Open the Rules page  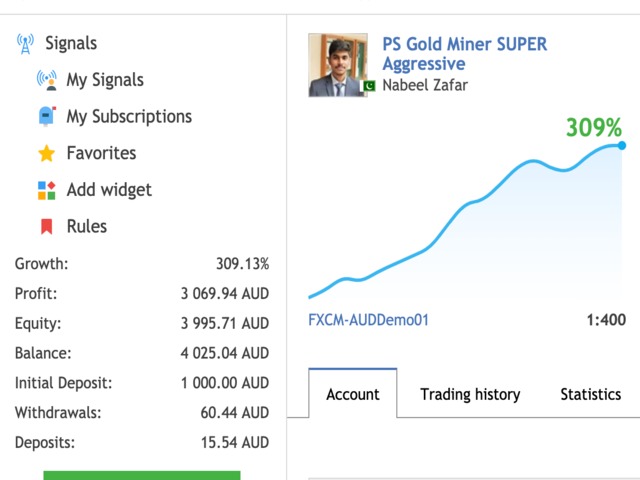(x=86, y=227)
